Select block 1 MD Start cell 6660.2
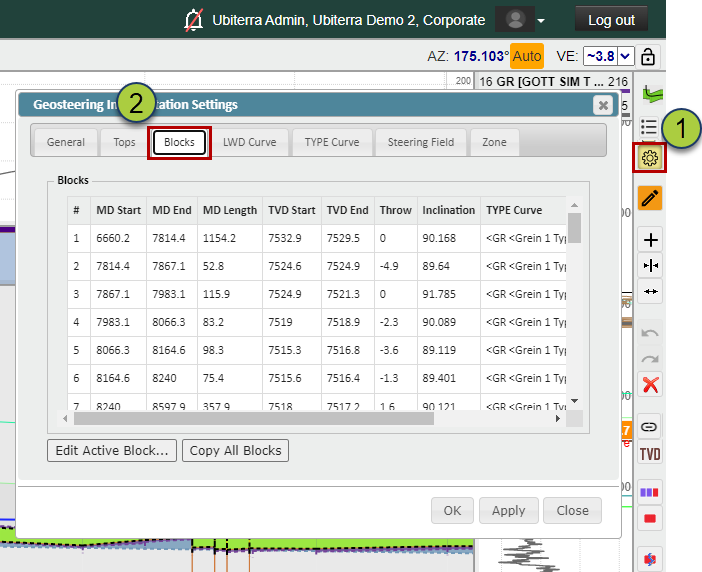702x572 pixels. 119,238
